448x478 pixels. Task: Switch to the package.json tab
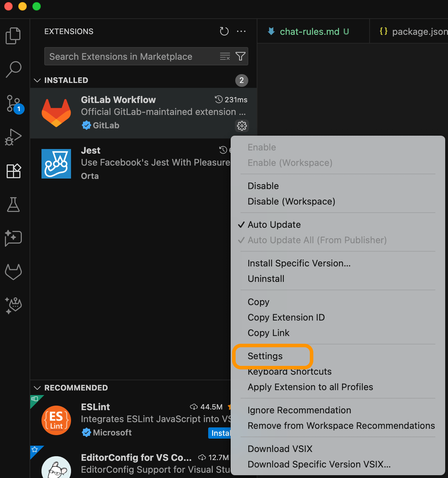coord(409,31)
